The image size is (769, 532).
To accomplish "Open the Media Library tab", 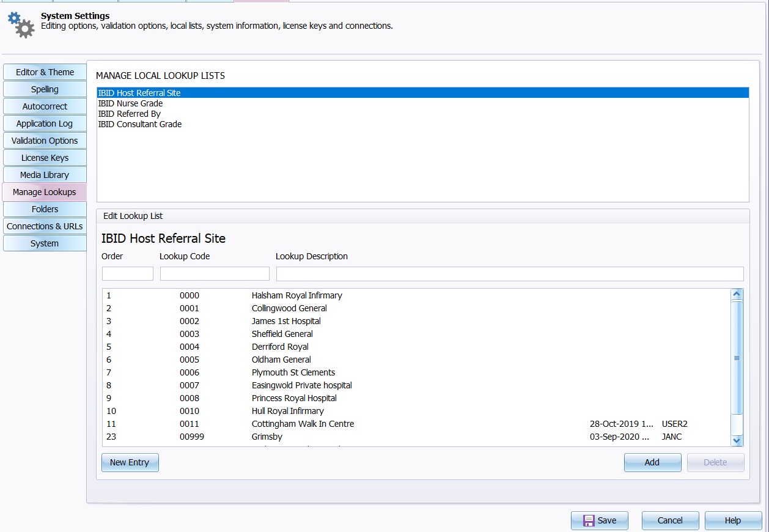I will point(45,175).
